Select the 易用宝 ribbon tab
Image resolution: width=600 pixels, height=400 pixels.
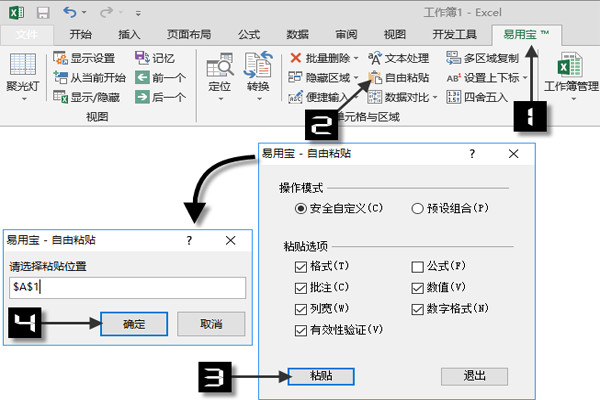(527, 34)
